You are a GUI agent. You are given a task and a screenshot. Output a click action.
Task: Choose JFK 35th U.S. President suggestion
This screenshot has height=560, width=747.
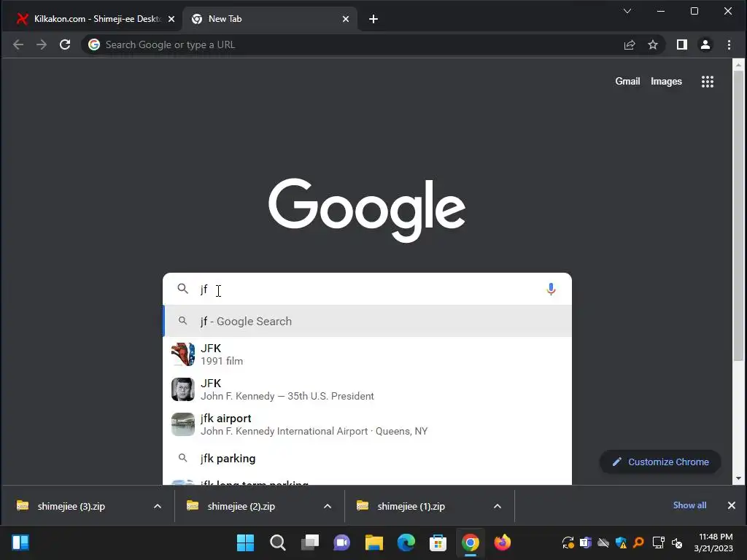point(368,389)
